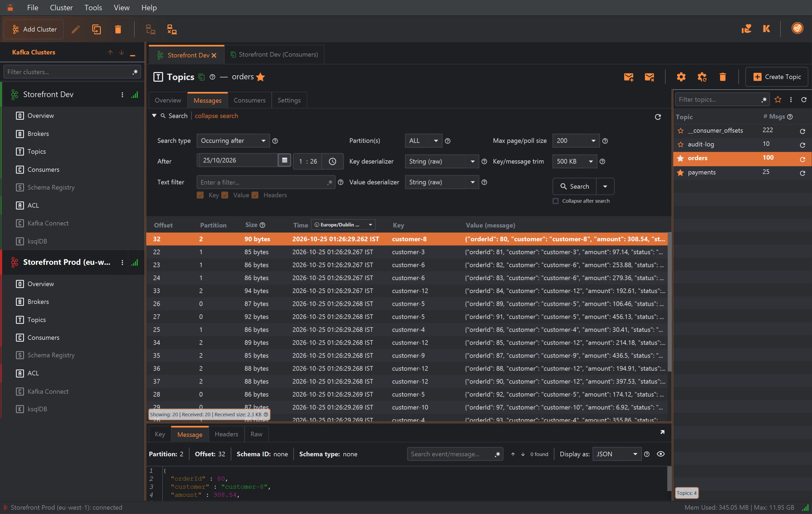Viewport: 812px width, 514px height.
Task: Open calendar picker next to After date
Action: tap(284, 160)
